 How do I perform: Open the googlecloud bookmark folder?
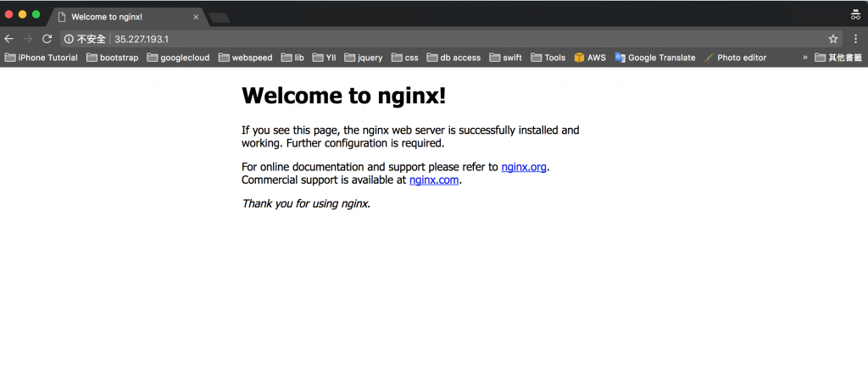pos(178,58)
